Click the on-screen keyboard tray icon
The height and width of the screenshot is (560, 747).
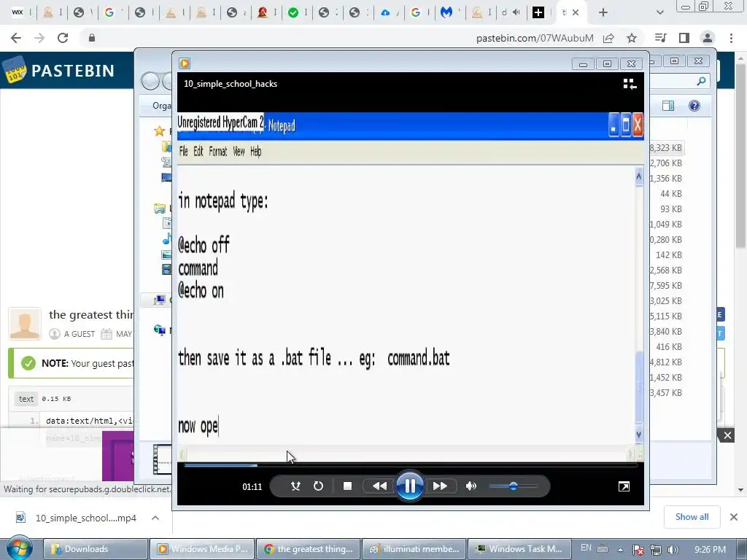click(603, 549)
